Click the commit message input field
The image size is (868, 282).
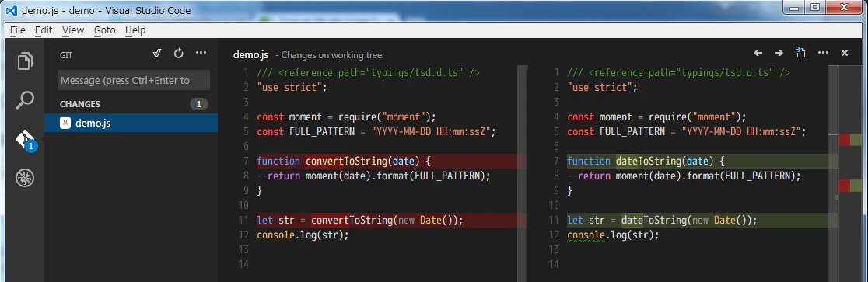tap(134, 80)
